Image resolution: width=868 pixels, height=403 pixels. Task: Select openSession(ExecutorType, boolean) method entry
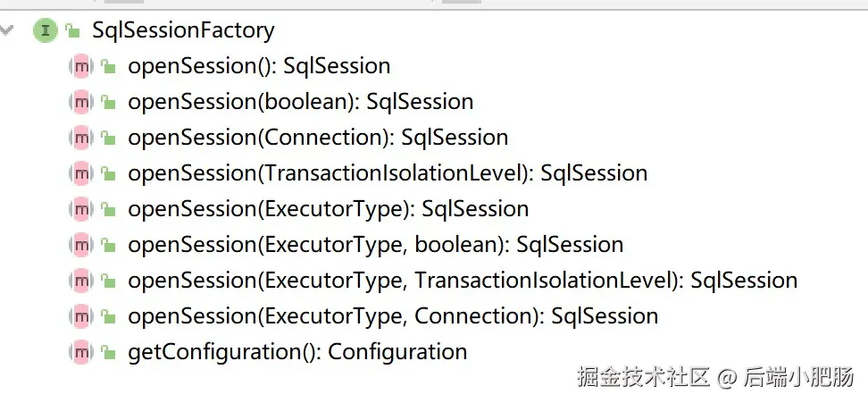coord(375,245)
